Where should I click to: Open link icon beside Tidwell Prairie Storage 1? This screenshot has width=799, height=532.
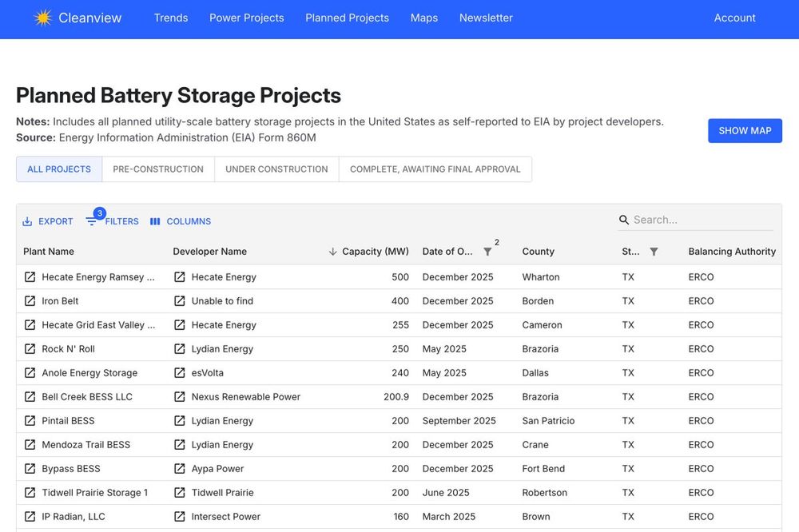pos(30,492)
